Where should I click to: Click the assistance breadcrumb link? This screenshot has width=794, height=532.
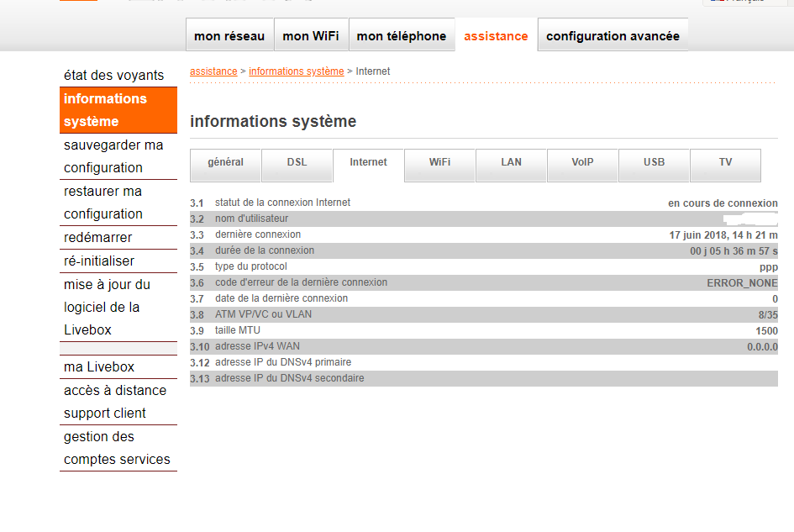click(213, 71)
